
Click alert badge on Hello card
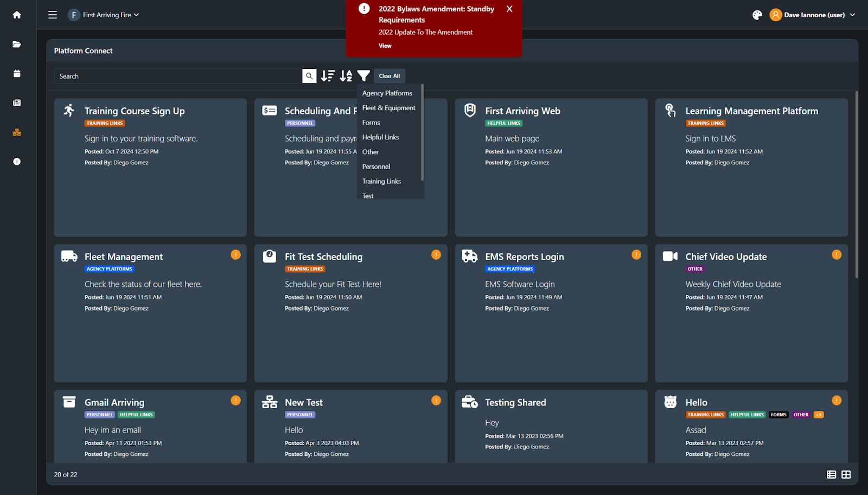(x=837, y=401)
